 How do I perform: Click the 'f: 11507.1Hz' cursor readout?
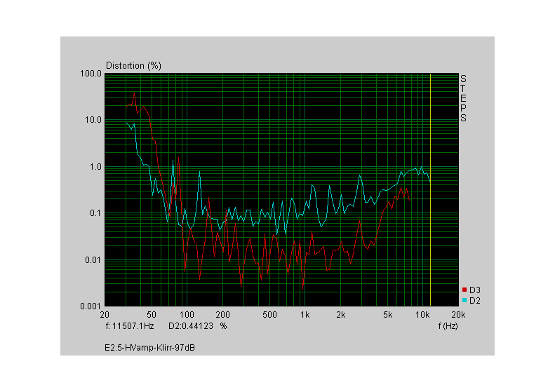click(x=130, y=326)
